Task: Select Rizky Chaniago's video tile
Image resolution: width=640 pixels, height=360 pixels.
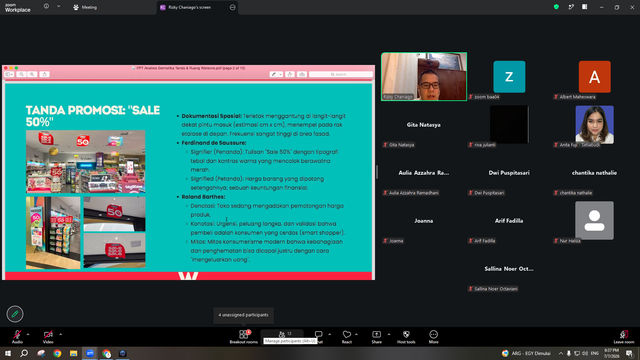Action: tap(424, 76)
